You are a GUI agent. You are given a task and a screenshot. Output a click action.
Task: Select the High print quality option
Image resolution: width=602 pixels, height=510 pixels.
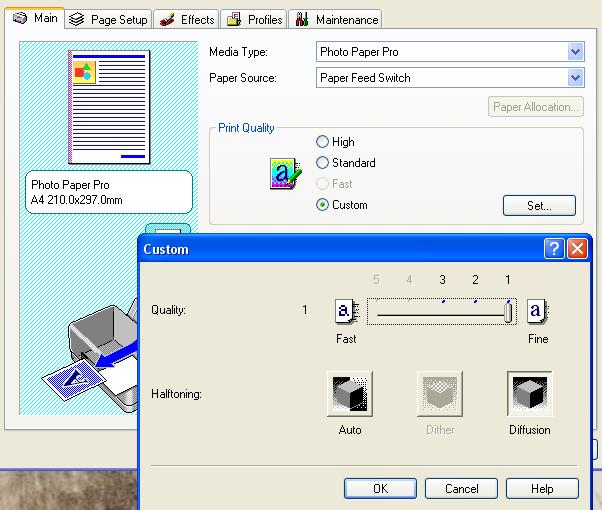[x=322, y=142]
